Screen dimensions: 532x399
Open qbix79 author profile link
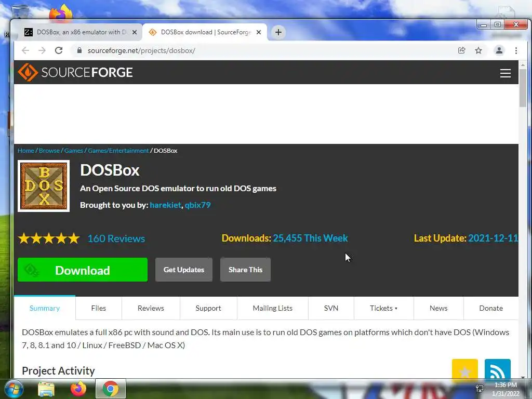pos(197,205)
